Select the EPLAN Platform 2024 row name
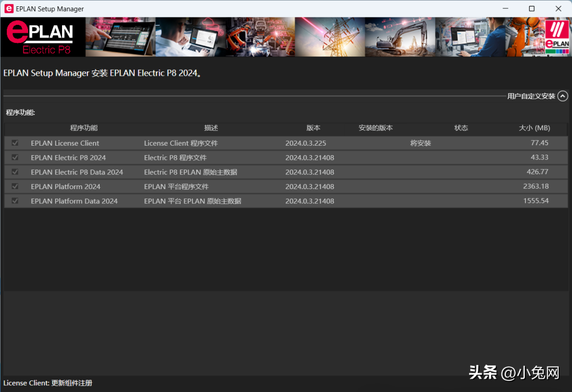 pyautogui.click(x=65, y=186)
